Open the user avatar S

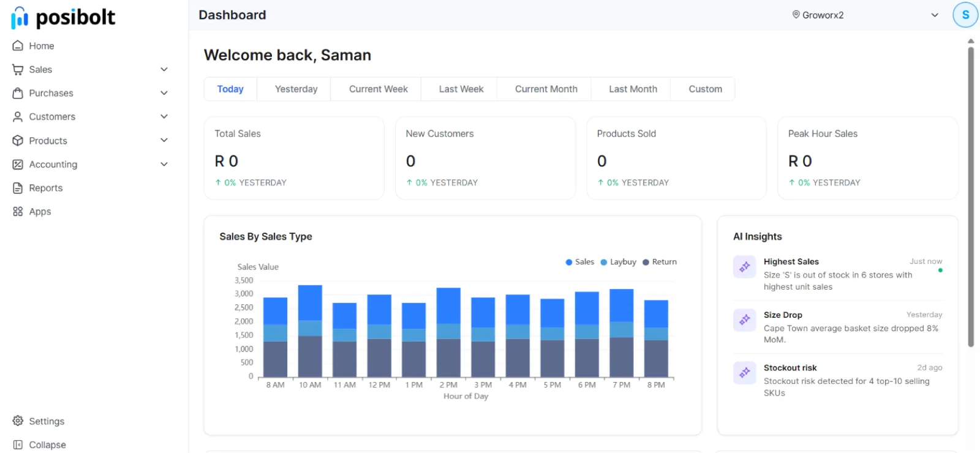pos(965,15)
